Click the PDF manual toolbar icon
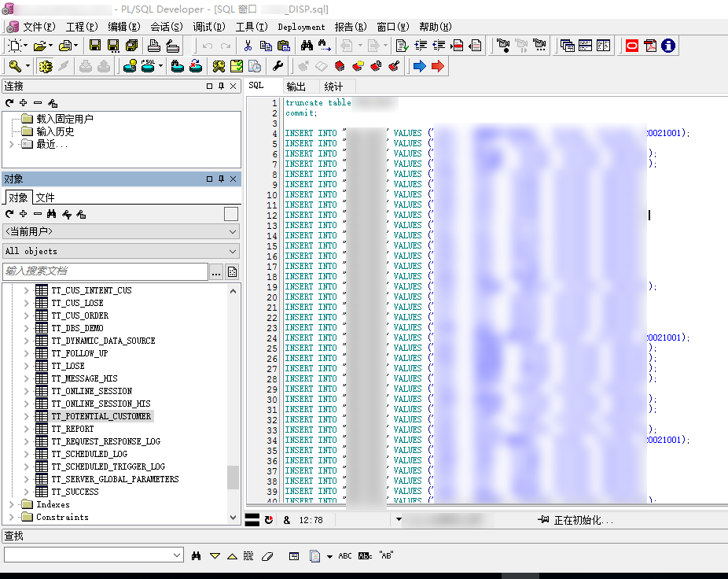The height and width of the screenshot is (579, 728). (x=650, y=46)
